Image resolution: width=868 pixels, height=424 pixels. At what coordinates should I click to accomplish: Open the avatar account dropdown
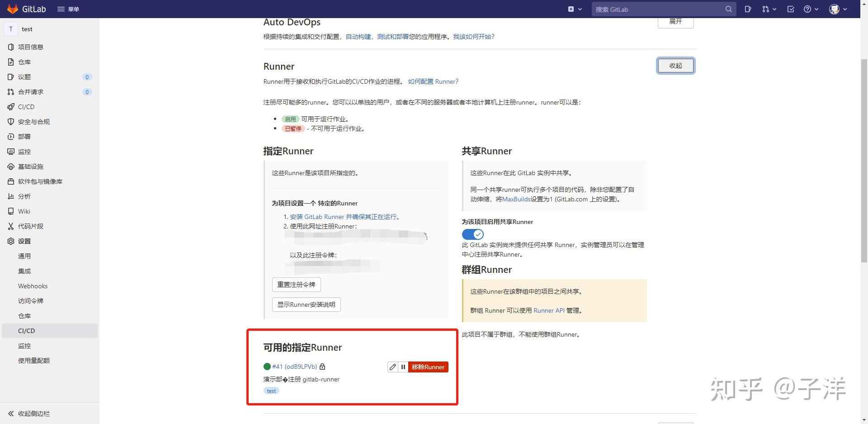click(837, 9)
